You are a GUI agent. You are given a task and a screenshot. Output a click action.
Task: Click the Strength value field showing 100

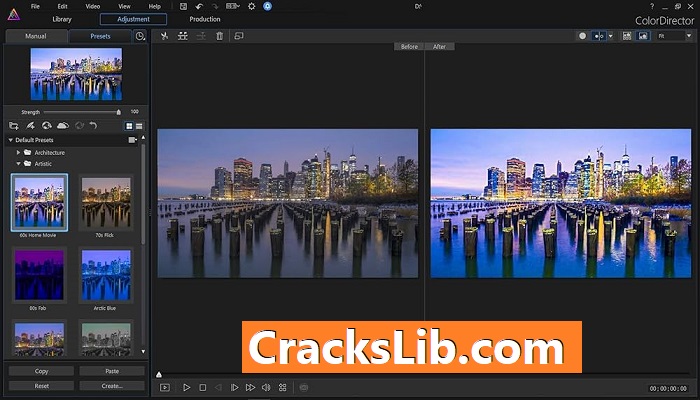[x=134, y=112]
